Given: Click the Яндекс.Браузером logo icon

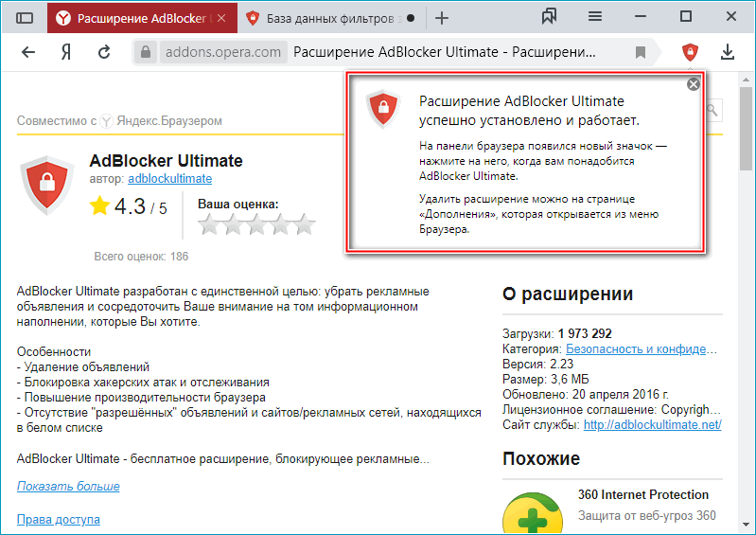Looking at the screenshot, I should (x=106, y=120).
